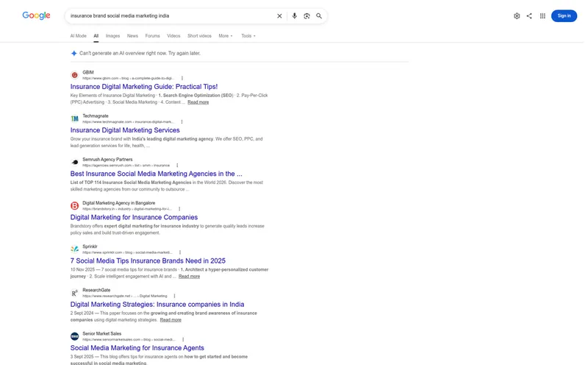This screenshot has width=588, height=365.
Task: Open more options for GBIM result
Action: point(182,78)
